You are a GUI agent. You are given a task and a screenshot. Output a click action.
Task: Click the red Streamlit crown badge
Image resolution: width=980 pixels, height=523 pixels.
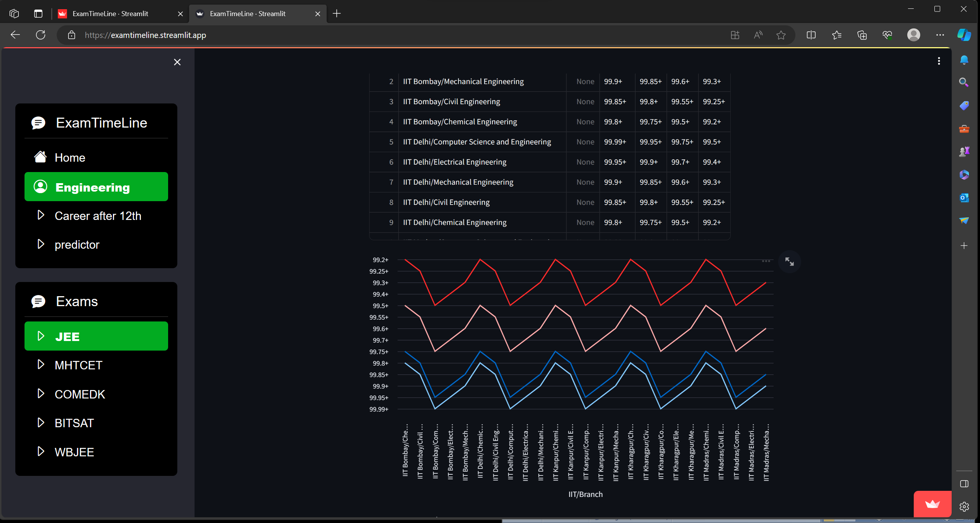pos(932,504)
